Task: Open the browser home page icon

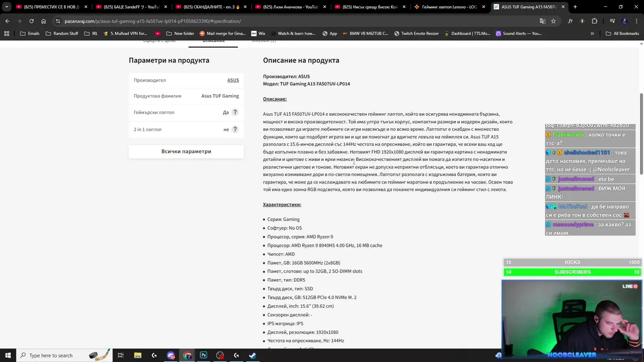Action: (x=43, y=21)
